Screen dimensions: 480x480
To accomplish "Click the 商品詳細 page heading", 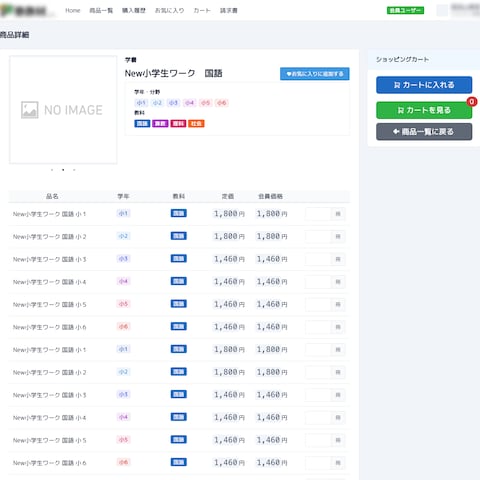I will tap(14, 35).
